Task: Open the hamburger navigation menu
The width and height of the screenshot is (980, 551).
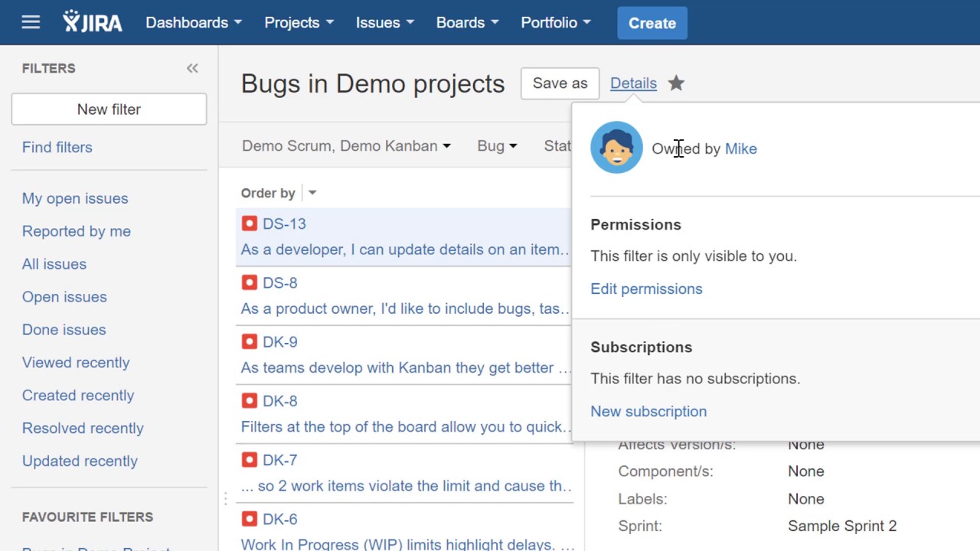Action: coord(31,22)
